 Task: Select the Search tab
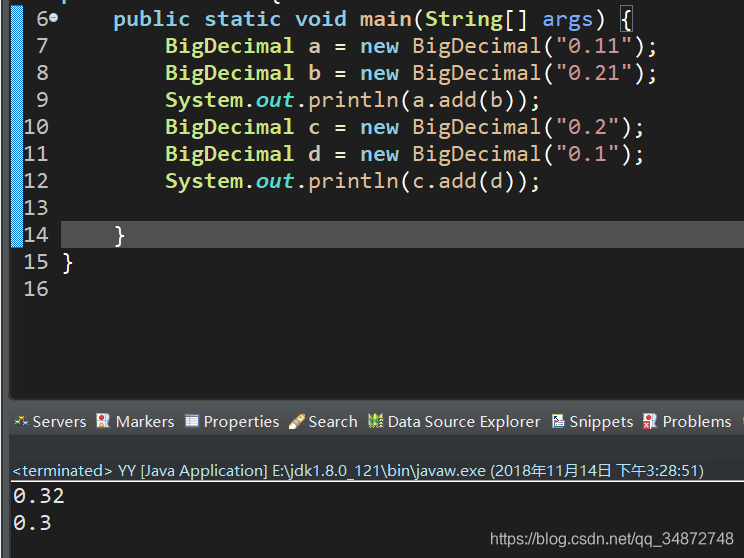(x=323, y=421)
